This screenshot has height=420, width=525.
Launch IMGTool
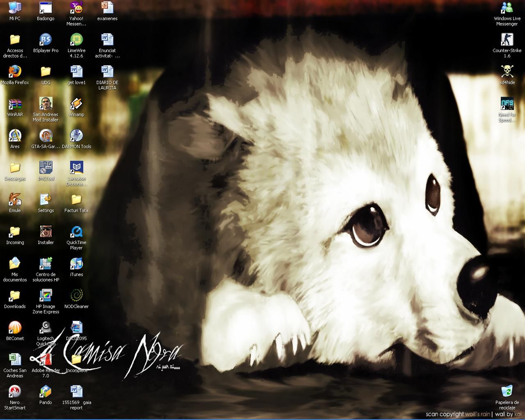(46, 167)
